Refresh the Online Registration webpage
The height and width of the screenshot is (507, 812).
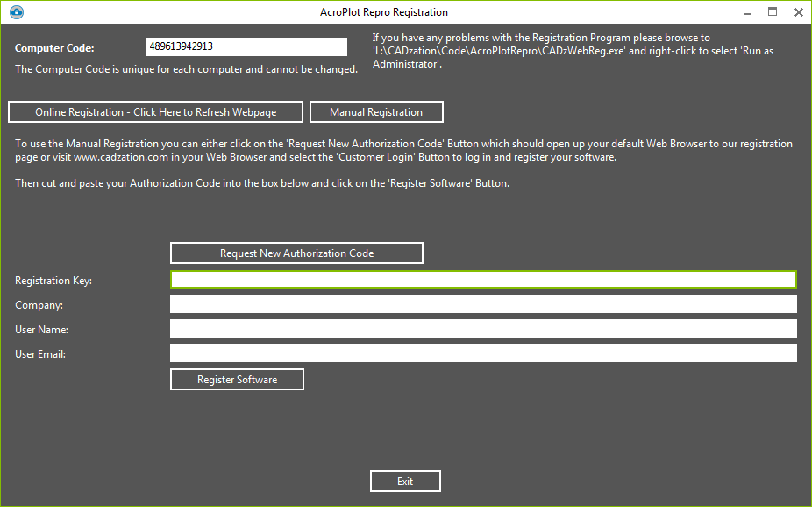click(155, 112)
